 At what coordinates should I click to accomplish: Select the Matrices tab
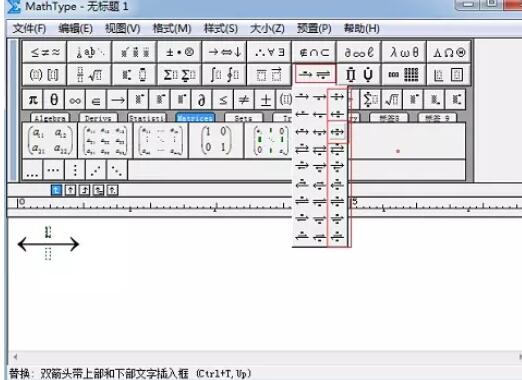click(x=195, y=118)
